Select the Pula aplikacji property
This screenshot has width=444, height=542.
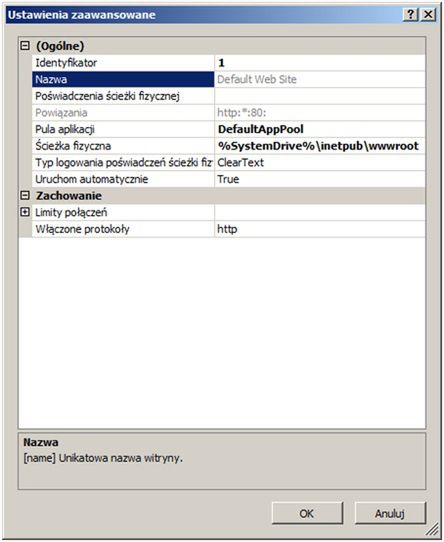tap(123, 129)
